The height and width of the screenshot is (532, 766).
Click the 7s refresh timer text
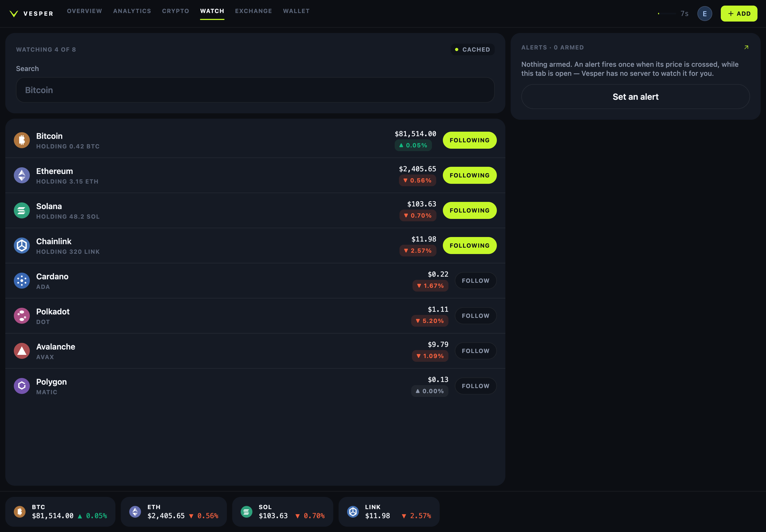point(684,14)
